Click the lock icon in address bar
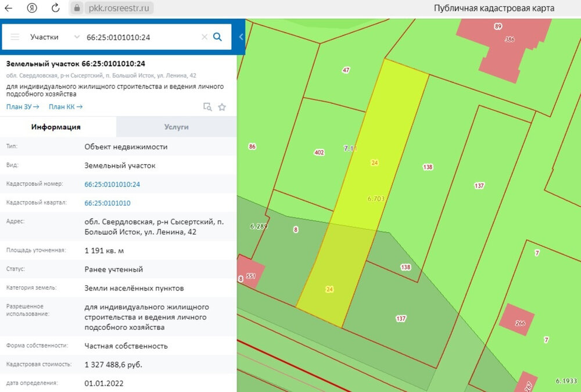The width and height of the screenshot is (581, 392). click(x=77, y=8)
